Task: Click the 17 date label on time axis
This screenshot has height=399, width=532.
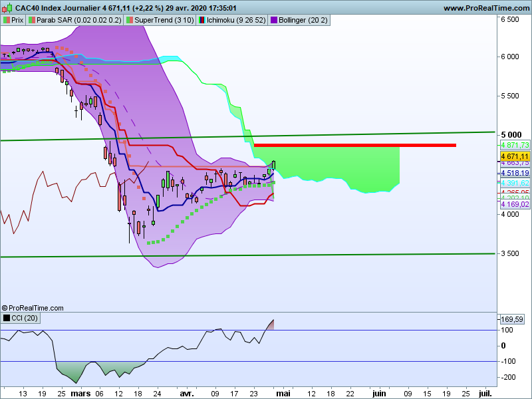Action: click(x=235, y=394)
